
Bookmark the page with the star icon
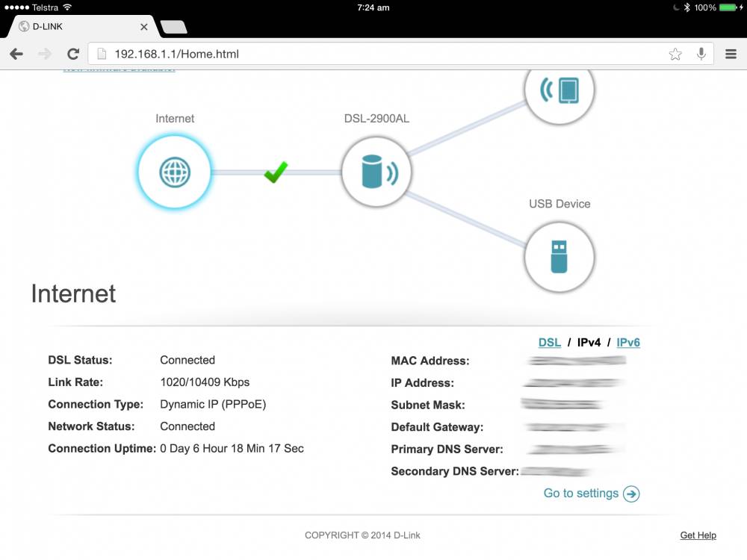tap(675, 54)
